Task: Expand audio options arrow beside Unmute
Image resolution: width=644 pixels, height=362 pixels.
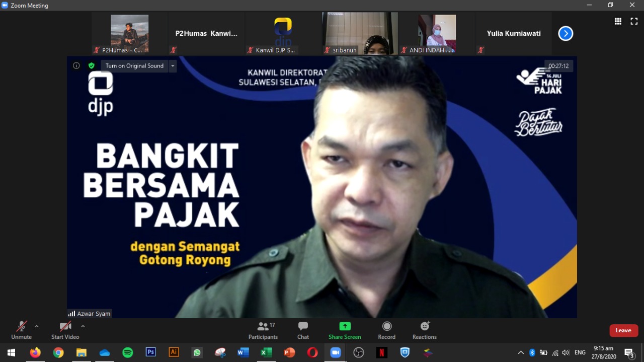Action: click(x=37, y=326)
